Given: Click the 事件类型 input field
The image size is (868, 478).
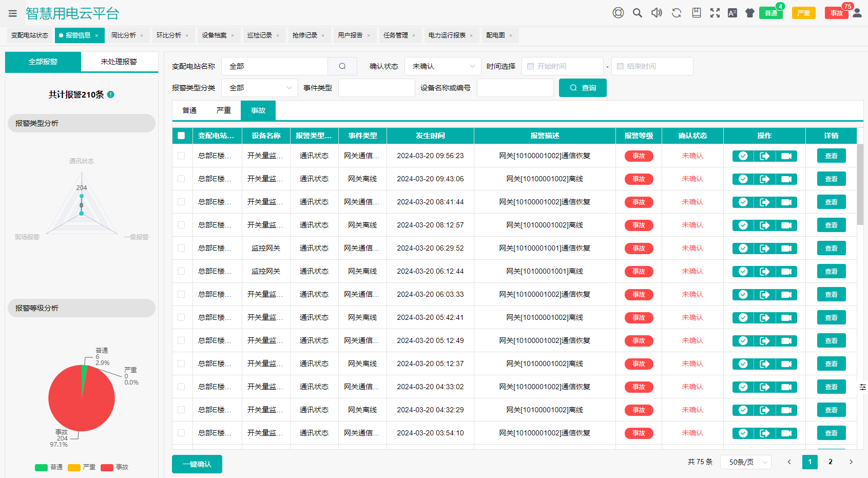Looking at the screenshot, I should coord(377,88).
